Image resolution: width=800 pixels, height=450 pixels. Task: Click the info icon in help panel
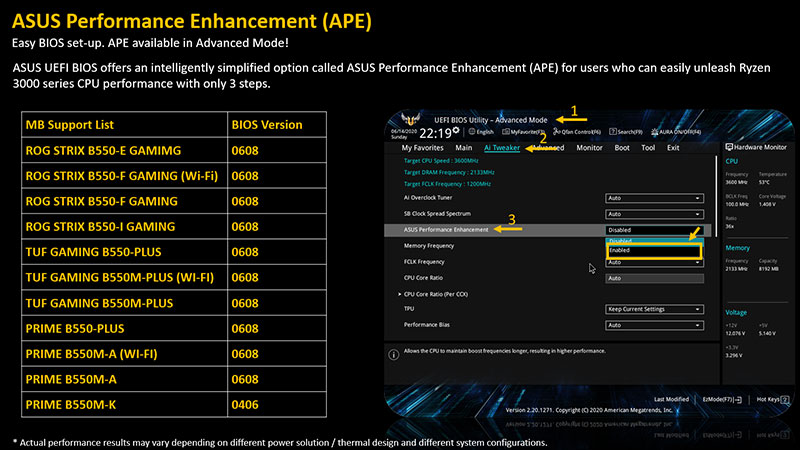click(x=391, y=354)
